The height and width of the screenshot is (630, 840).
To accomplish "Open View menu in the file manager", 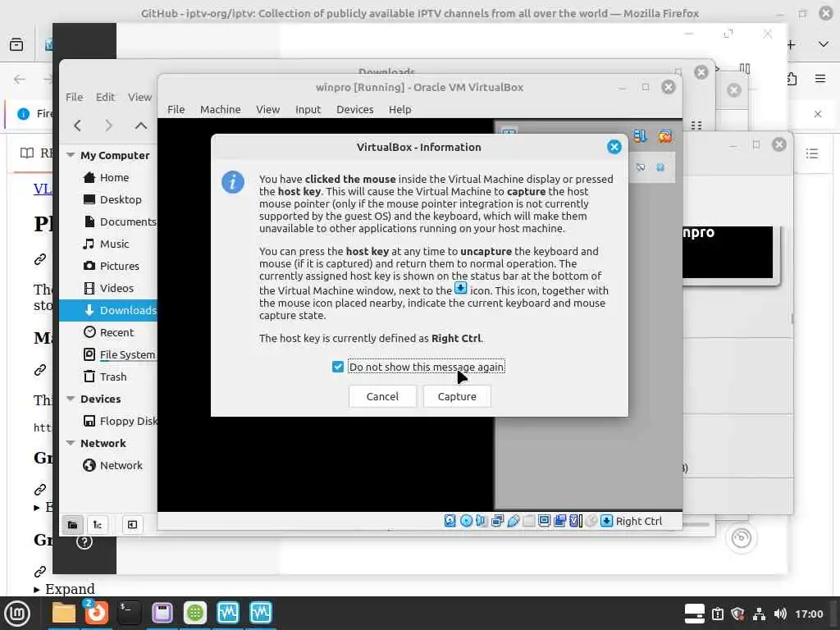I will click(139, 97).
